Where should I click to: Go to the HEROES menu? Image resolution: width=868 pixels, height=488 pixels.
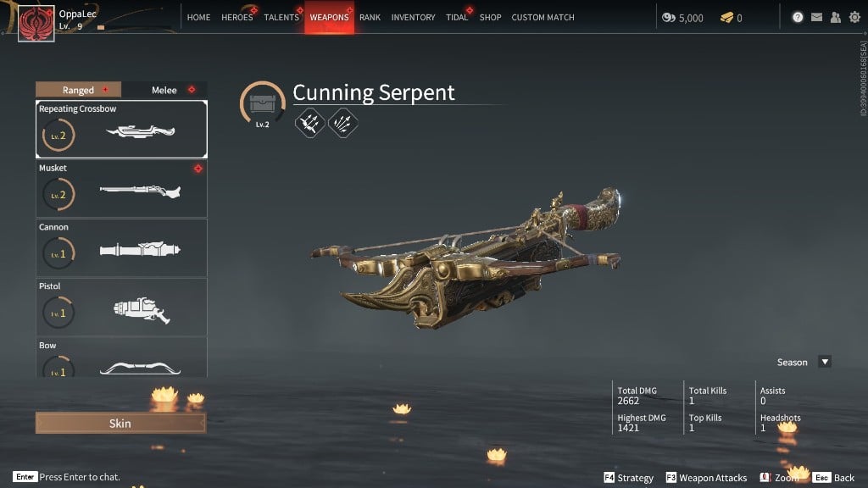[x=237, y=17]
